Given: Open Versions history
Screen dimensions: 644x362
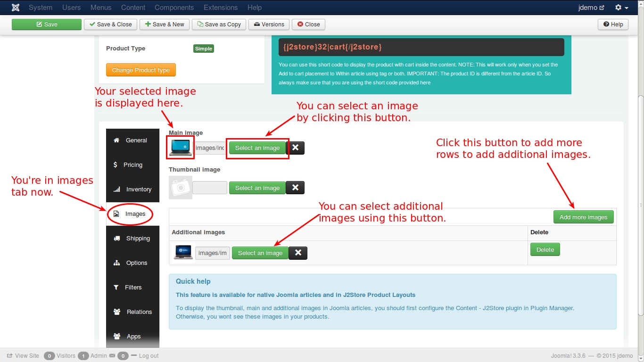Looking at the screenshot, I should tap(269, 25).
